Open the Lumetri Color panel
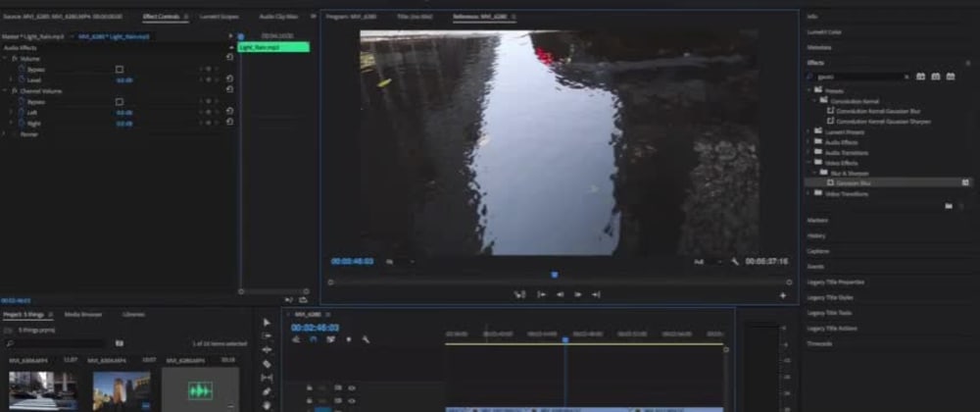Viewport: 980px width, 412px height. pyautogui.click(x=822, y=31)
